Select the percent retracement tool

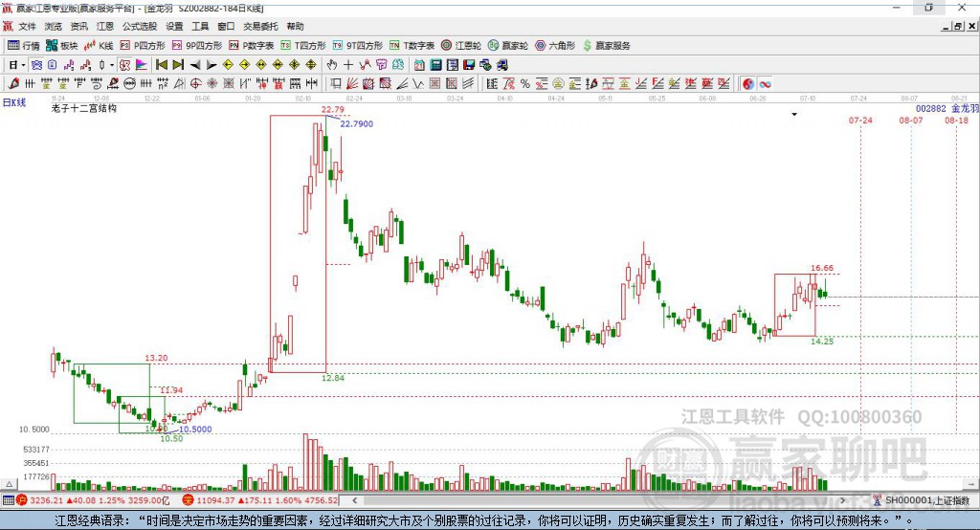coord(525,83)
